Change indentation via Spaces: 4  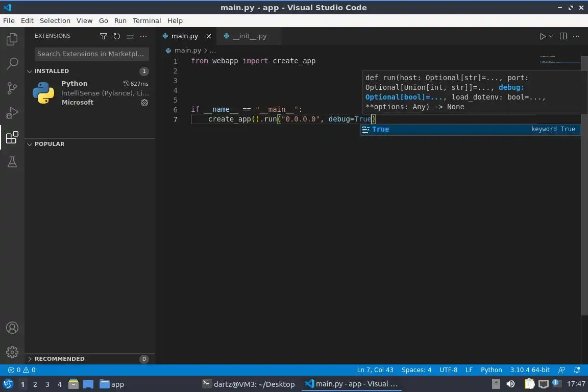click(416, 370)
